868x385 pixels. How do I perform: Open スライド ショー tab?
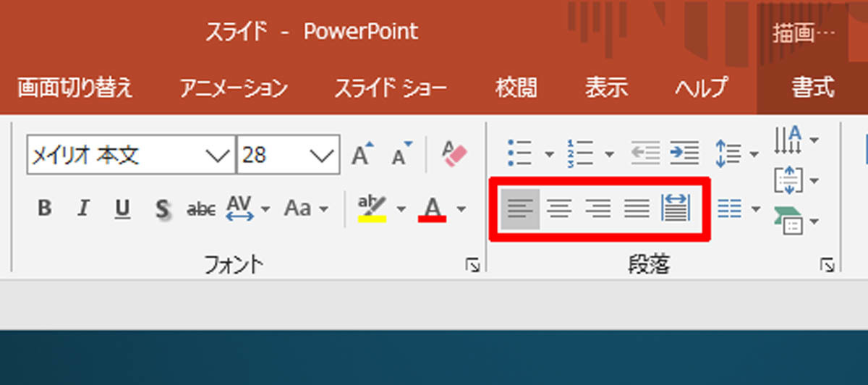(x=391, y=88)
